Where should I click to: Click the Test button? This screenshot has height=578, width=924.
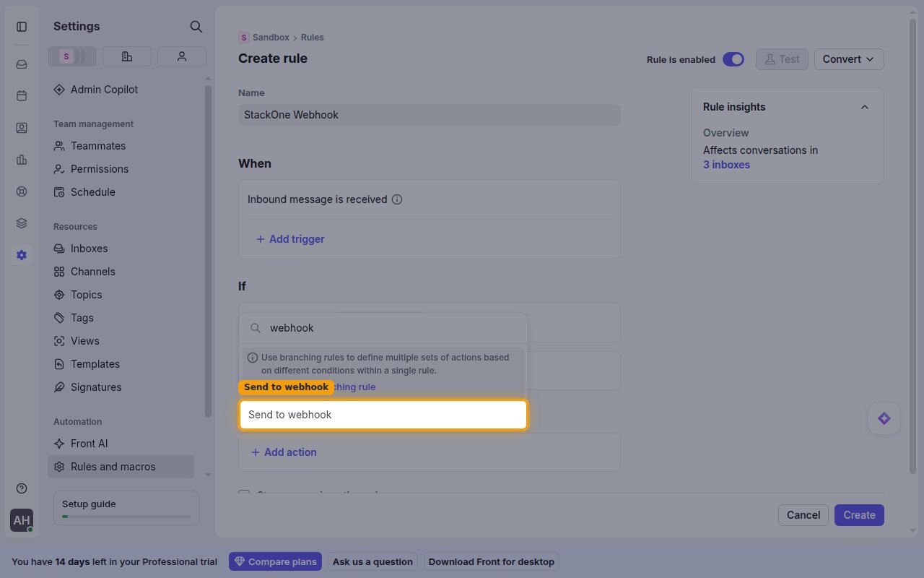point(782,59)
